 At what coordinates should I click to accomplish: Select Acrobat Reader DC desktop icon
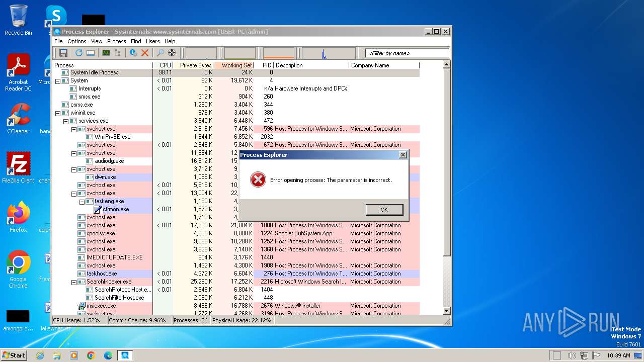coord(18,73)
